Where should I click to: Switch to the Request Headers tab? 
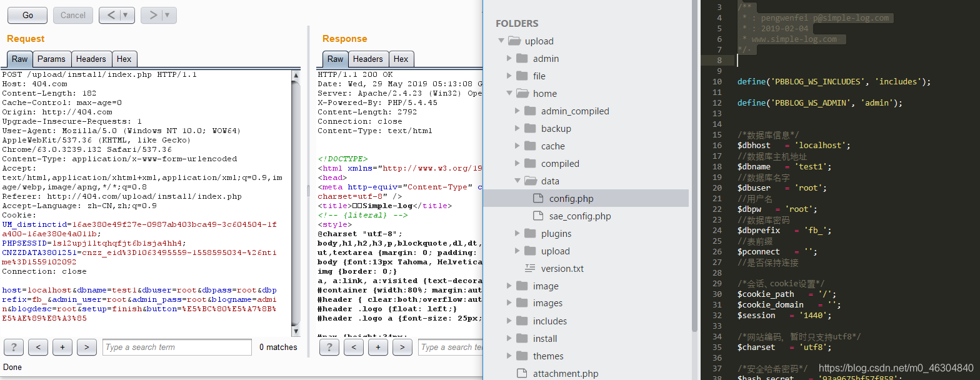click(x=91, y=59)
